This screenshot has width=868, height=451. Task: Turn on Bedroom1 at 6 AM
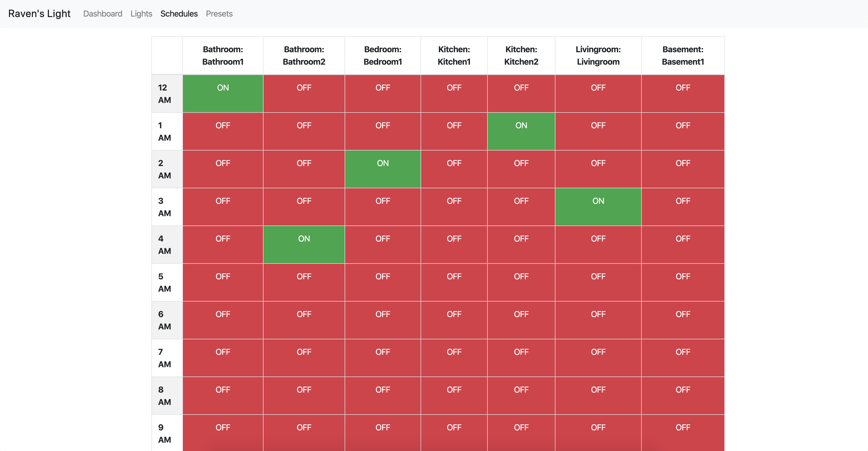coord(382,320)
